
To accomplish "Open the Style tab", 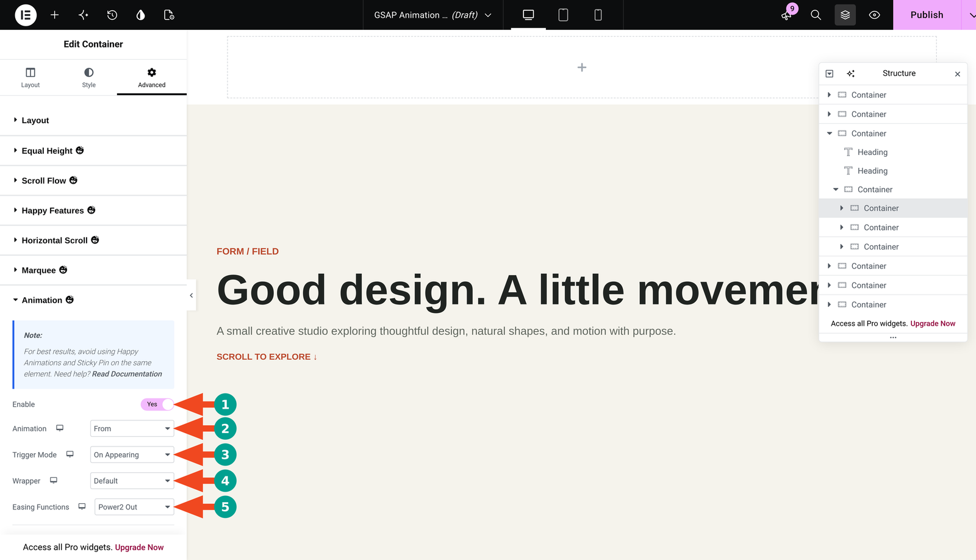I will click(89, 77).
